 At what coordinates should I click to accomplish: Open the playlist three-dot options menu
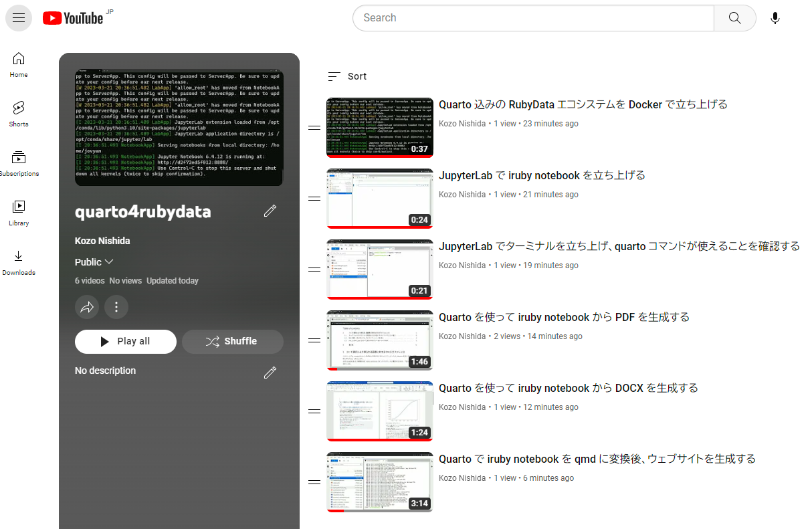pyautogui.click(x=116, y=307)
